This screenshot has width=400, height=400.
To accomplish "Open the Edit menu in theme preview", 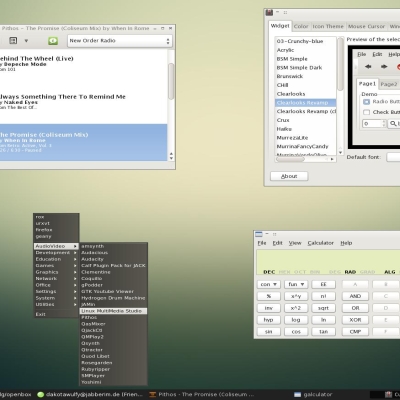I will tap(377, 54).
